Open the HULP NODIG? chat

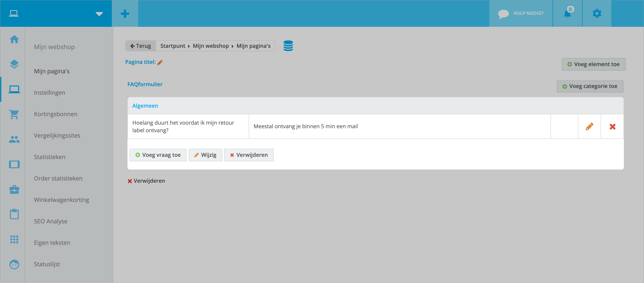click(x=521, y=13)
